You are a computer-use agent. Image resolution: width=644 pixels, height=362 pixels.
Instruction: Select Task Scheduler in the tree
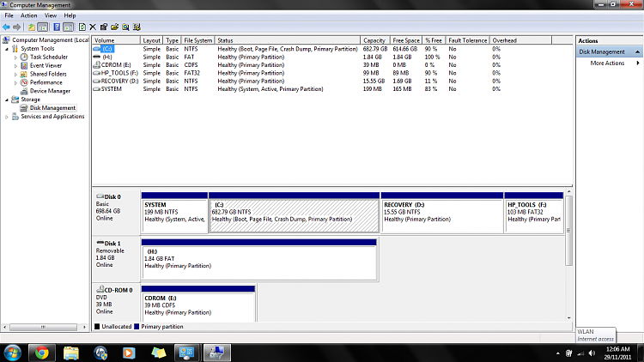(x=48, y=57)
